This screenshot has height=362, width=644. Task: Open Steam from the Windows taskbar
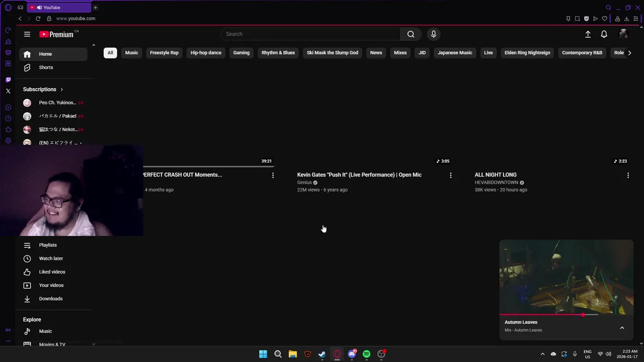click(x=322, y=354)
